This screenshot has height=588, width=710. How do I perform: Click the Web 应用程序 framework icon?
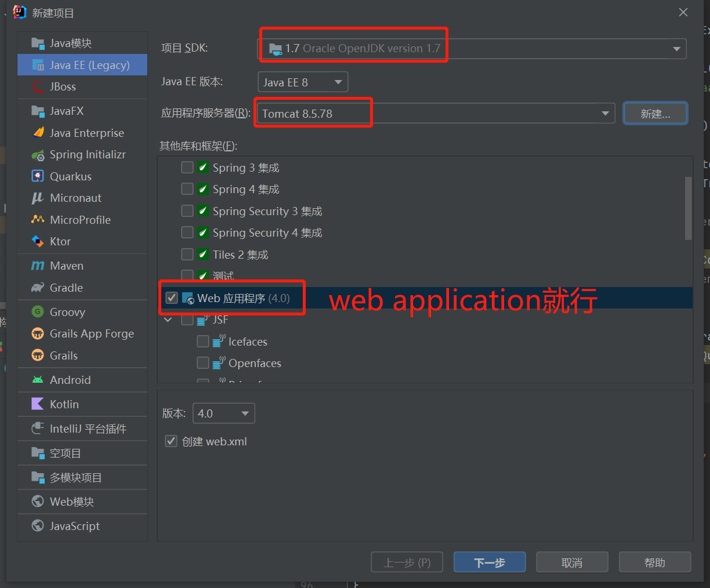coord(188,298)
